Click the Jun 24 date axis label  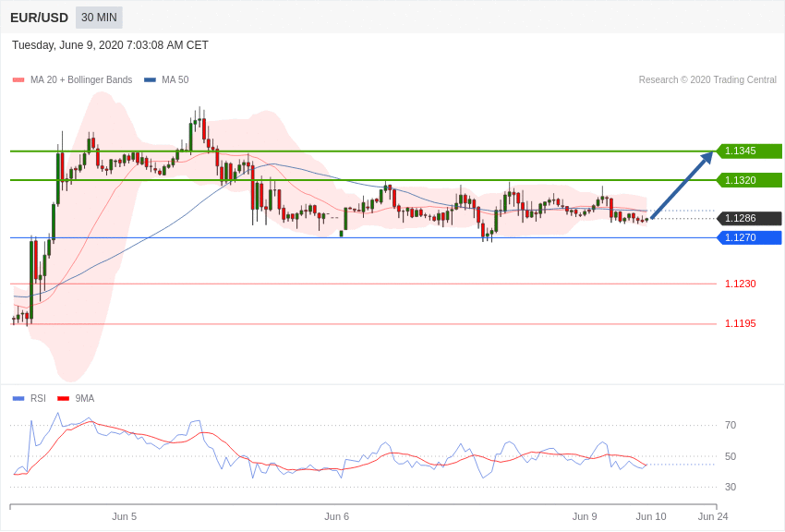(x=713, y=516)
